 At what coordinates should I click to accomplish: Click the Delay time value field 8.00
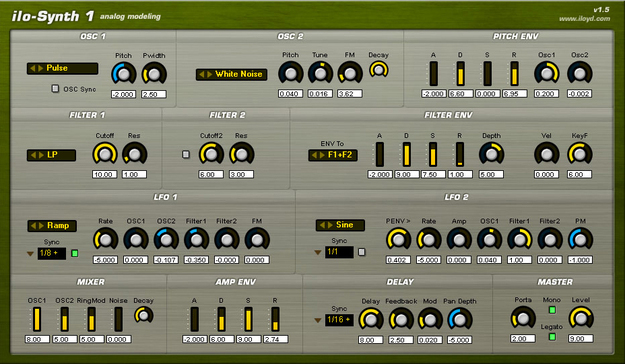pos(371,340)
